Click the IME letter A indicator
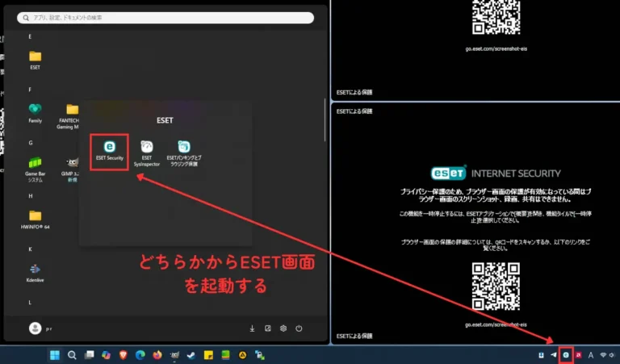The width and height of the screenshot is (620, 364). pos(591,355)
